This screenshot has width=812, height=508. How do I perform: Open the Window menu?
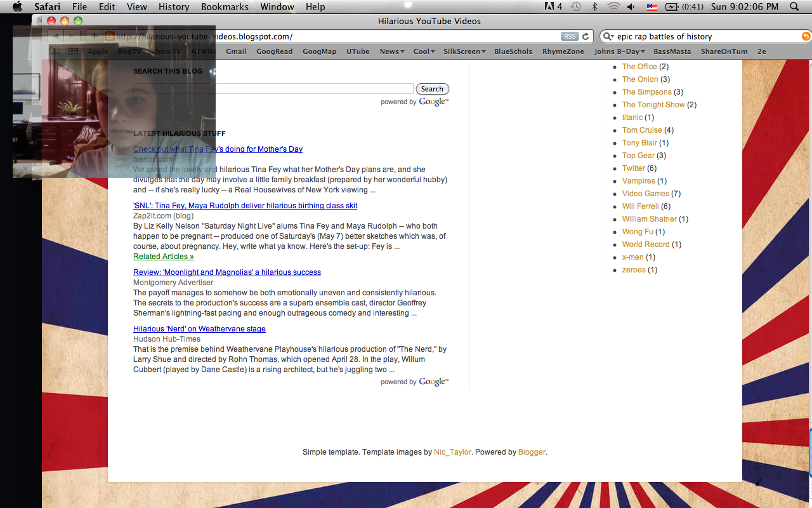coord(277,7)
